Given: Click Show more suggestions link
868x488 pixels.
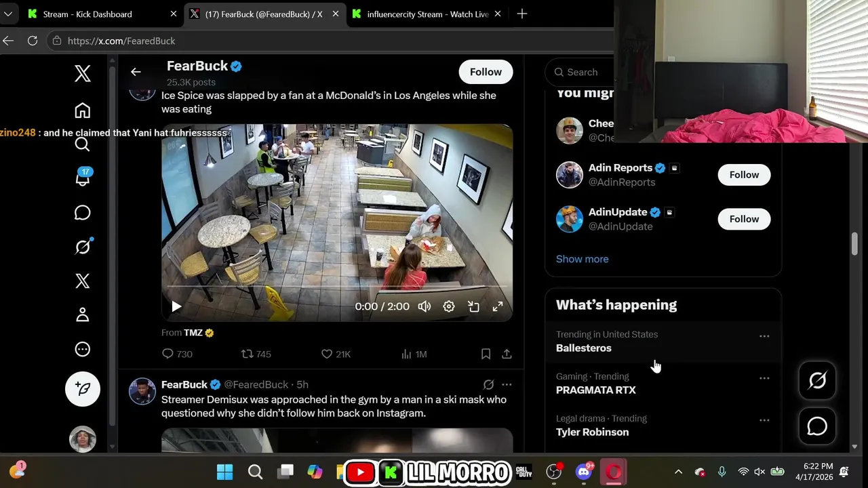Looking at the screenshot, I should (x=582, y=259).
